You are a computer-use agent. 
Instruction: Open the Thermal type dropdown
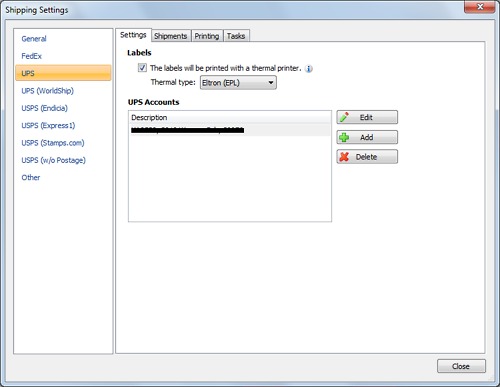pos(238,83)
